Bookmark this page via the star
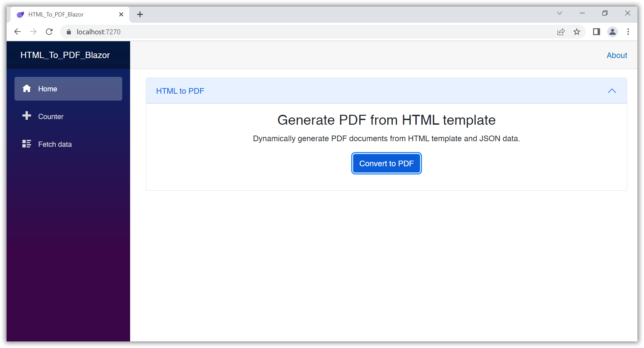The image size is (644, 348). point(577,32)
